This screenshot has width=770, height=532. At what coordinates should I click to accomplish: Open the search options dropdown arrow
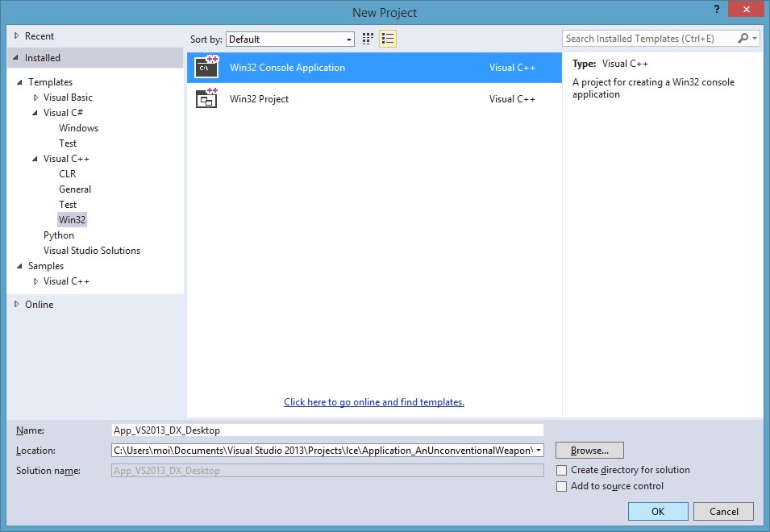tap(755, 38)
